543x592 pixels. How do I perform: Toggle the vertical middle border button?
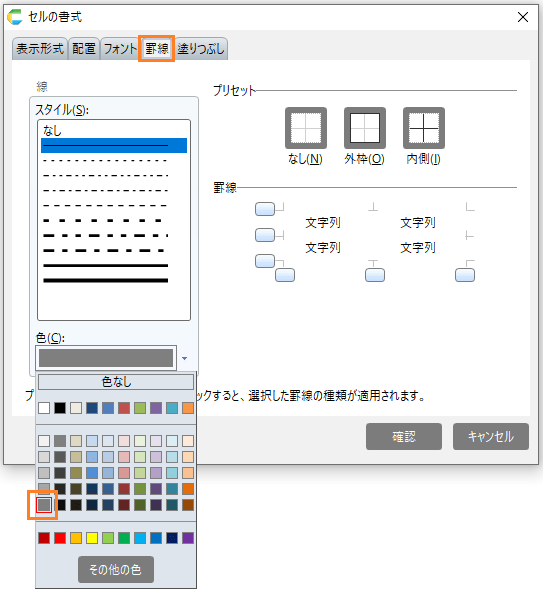pos(375,275)
